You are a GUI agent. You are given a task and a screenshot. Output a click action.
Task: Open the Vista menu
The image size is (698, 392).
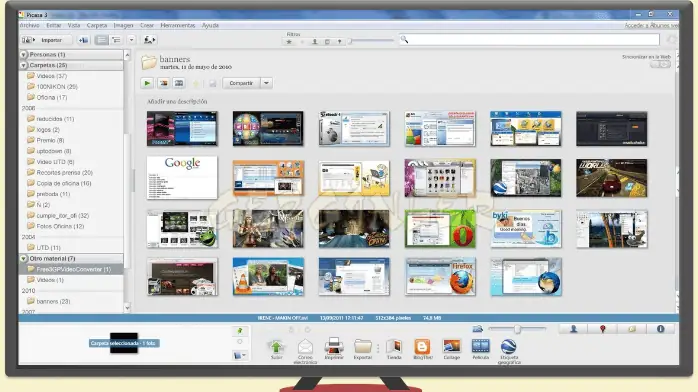[x=74, y=25]
